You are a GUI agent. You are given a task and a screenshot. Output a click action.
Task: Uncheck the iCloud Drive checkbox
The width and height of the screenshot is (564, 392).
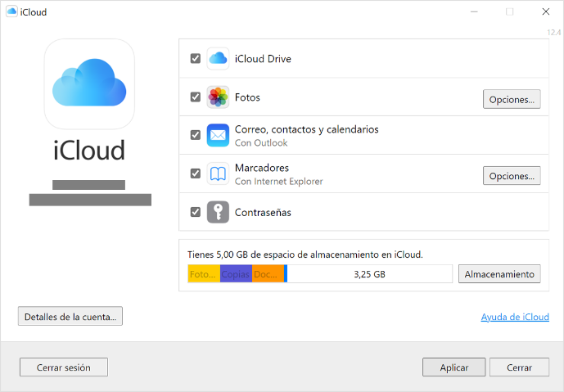pyautogui.click(x=196, y=58)
